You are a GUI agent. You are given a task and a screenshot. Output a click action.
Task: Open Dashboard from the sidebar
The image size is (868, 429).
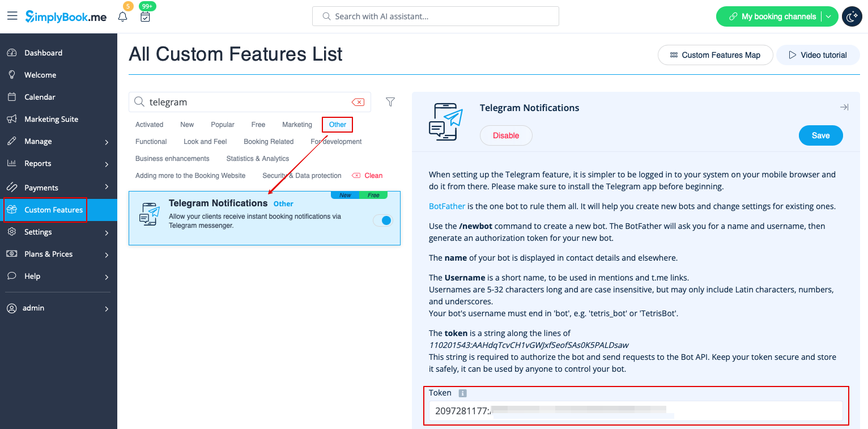point(43,53)
